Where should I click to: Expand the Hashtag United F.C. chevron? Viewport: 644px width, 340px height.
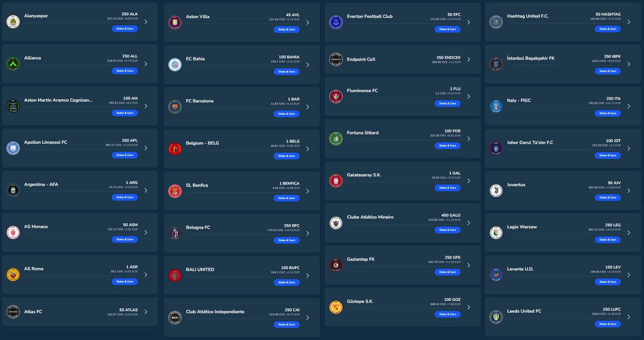(x=629, y=22)
